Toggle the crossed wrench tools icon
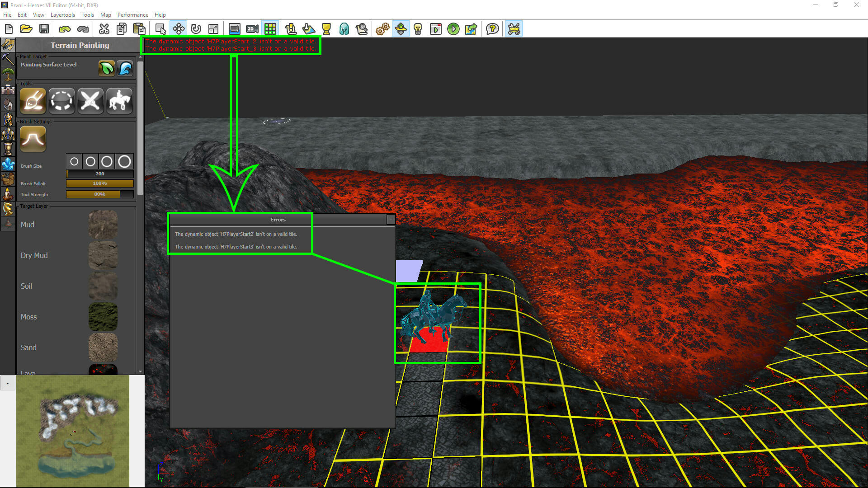Screen dimensions: 868x488 pyautogui.click(x=514, y=29)
